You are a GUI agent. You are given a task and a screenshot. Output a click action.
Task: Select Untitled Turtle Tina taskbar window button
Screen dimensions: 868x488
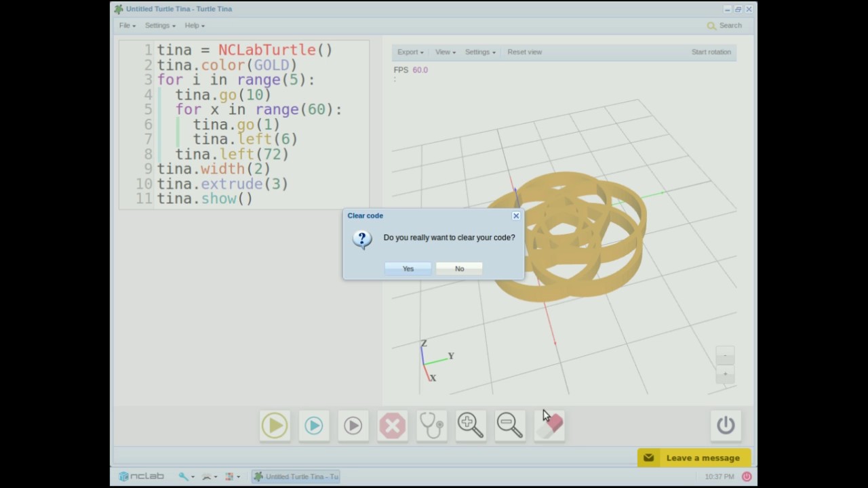point(295,476)
